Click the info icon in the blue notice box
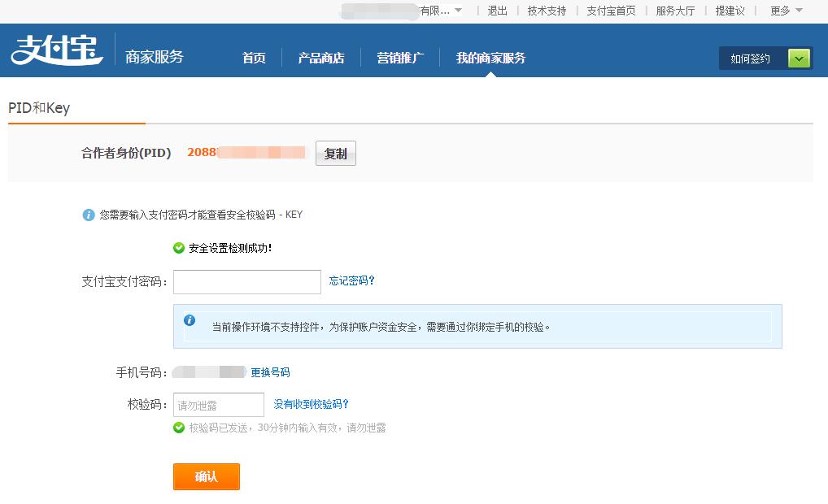828x504 pixels. click(190, 320)
